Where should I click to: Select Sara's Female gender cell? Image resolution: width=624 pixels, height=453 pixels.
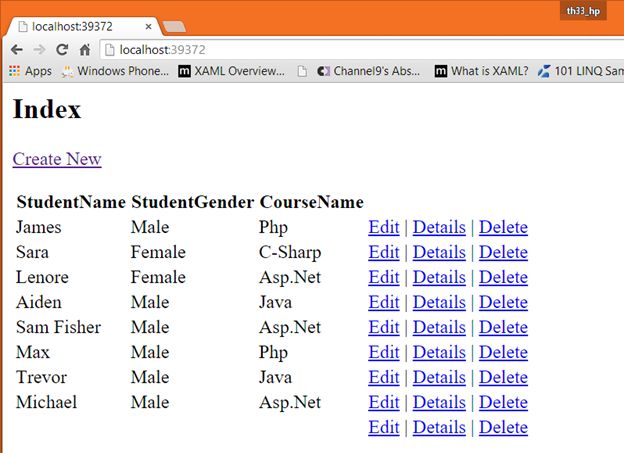(158, 252)
